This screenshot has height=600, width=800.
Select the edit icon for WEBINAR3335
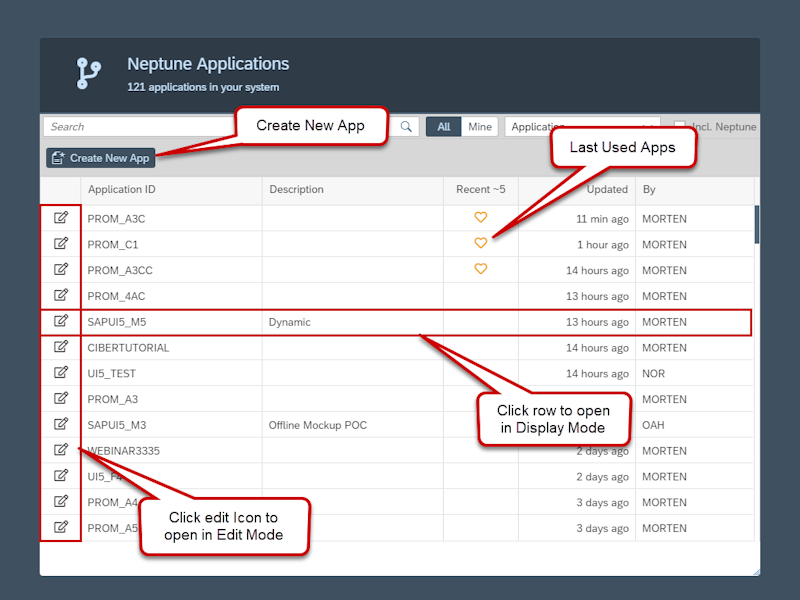click(62, 450)
